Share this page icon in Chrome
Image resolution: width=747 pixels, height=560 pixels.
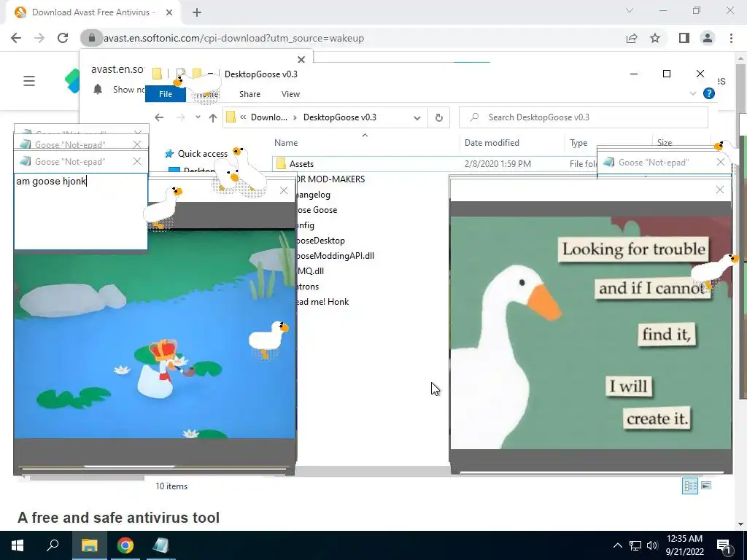pos(632,38)
